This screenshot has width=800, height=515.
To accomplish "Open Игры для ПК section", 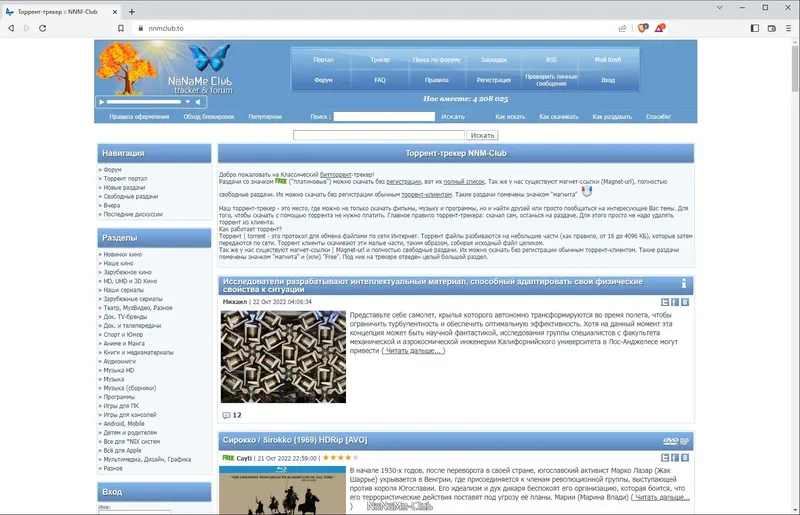I will (x=121, y=406).
